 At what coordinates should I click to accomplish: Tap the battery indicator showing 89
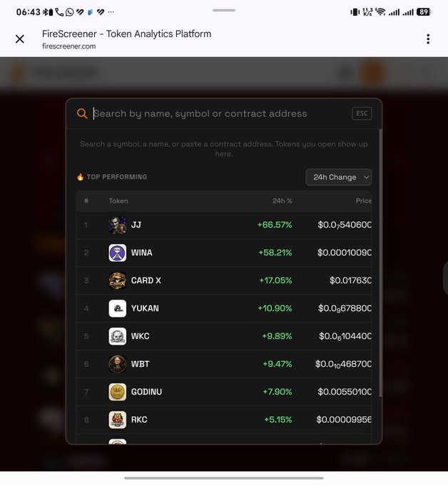(x=424, y=12)
